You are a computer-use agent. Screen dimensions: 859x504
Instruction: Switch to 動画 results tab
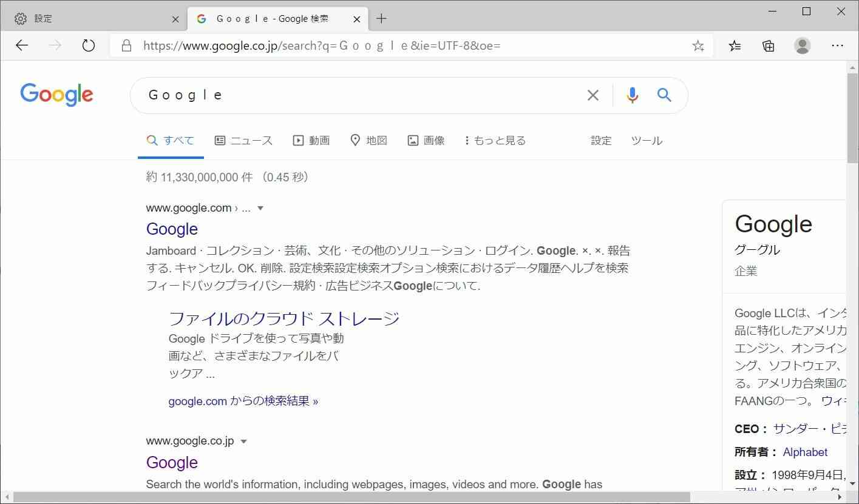coord(311,141)
